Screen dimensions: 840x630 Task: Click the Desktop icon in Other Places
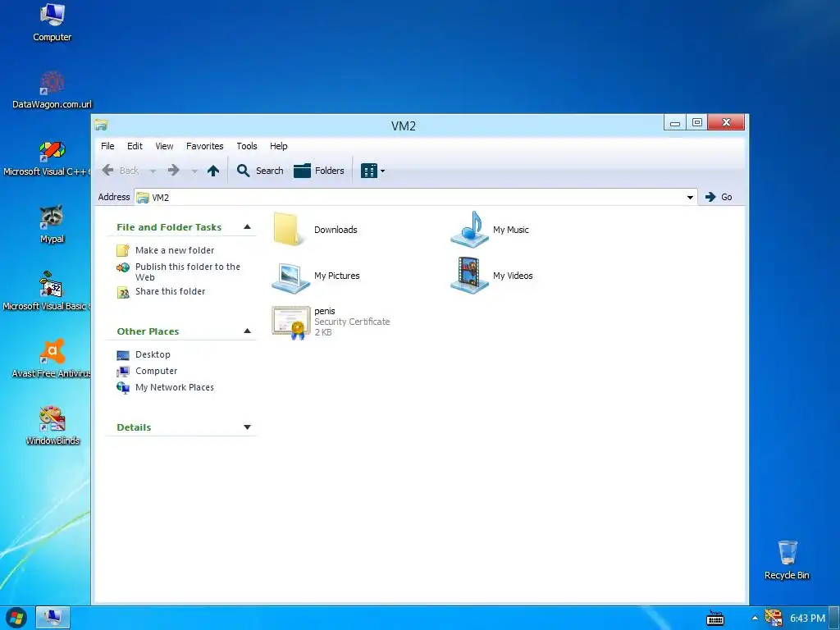pyautogui.click(x=123, y=355)
